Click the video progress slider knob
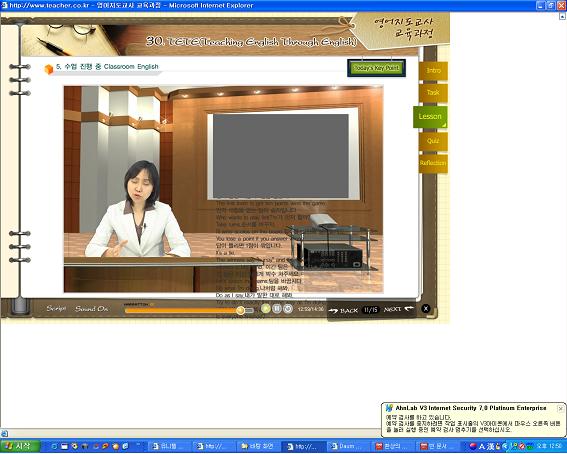Image resolution: width=567 pixels, height=454 pixels. point(240,310)
